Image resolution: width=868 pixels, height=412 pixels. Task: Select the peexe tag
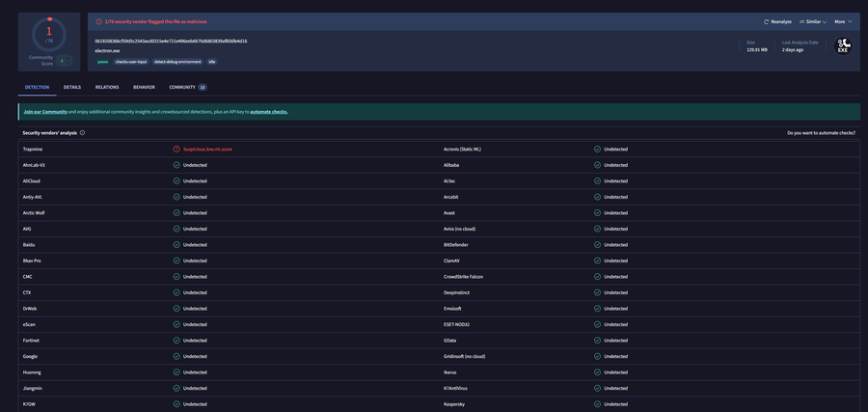coord(103,62)
